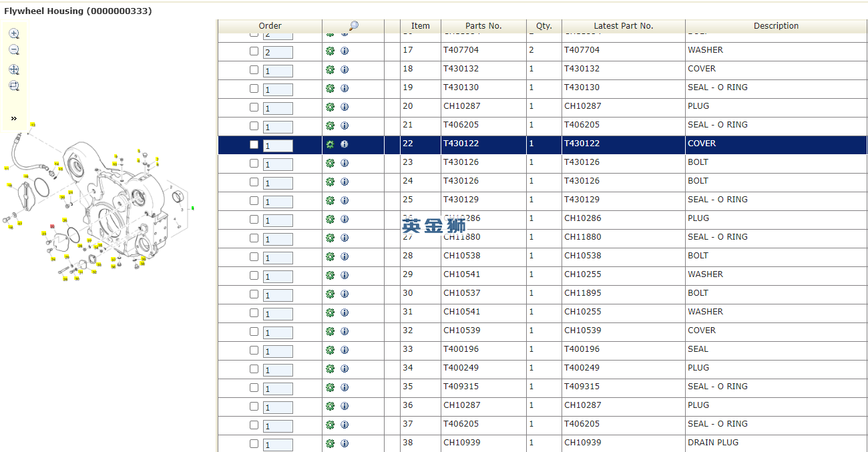This screenshot has width=868, height=452.
Task: Open info icon for item 32 cover
Action: coord(345,331)
